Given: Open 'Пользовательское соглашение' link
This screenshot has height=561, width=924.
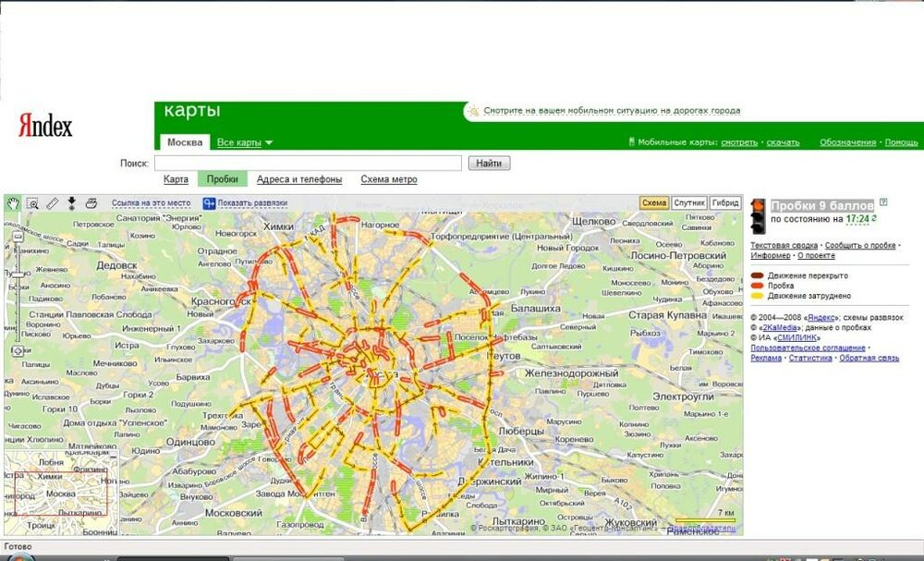Looking at the screenshot, I should click(808, 348).
